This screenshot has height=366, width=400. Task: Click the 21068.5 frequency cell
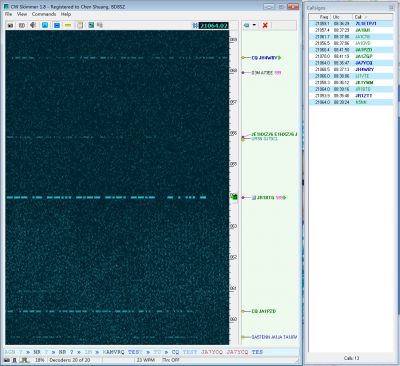322,69
